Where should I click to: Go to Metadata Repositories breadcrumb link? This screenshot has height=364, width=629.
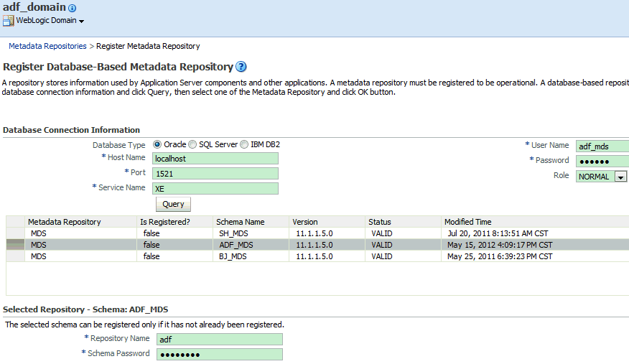point(47,46)
